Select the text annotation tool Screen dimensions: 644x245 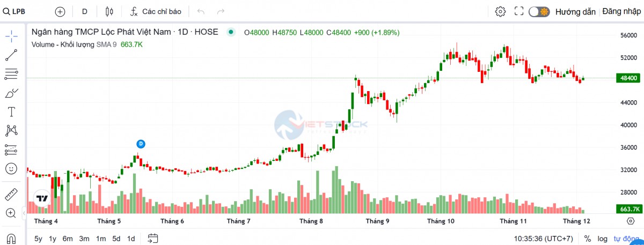pyautogui.click(x=11, y=112)
